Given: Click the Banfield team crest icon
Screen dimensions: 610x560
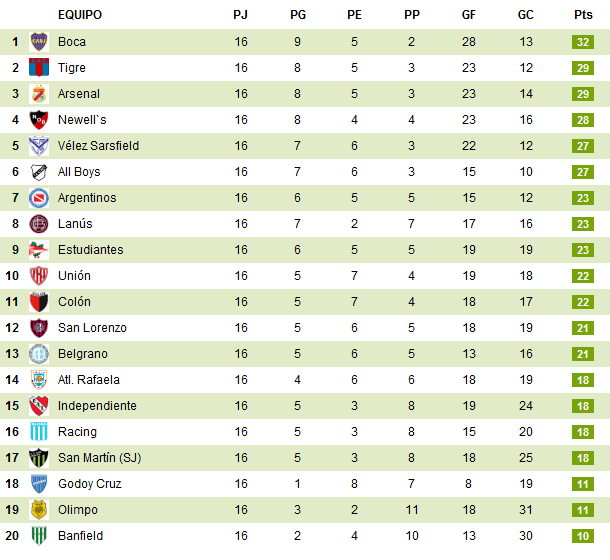Looking at the screenshot, I should [39, 536].
